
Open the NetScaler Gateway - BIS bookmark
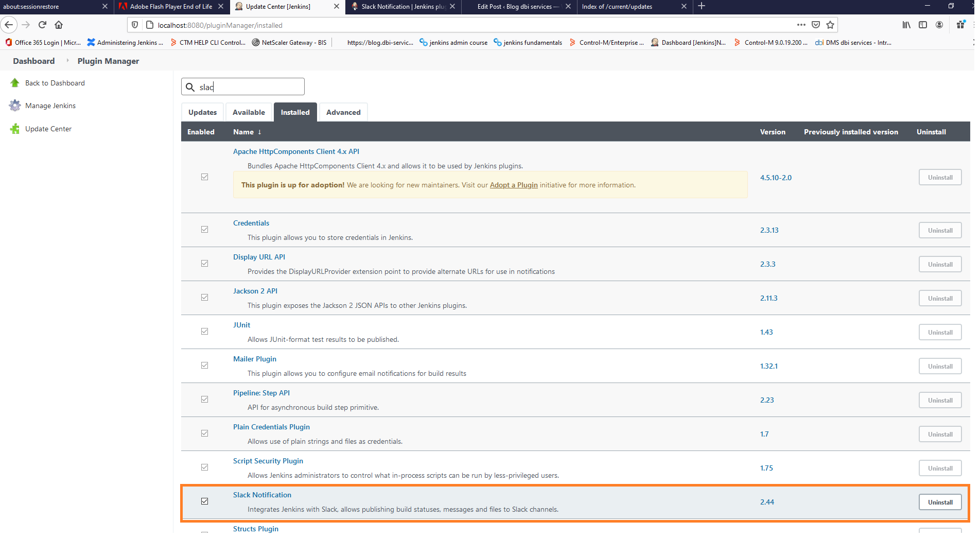[x=289, y=43]
